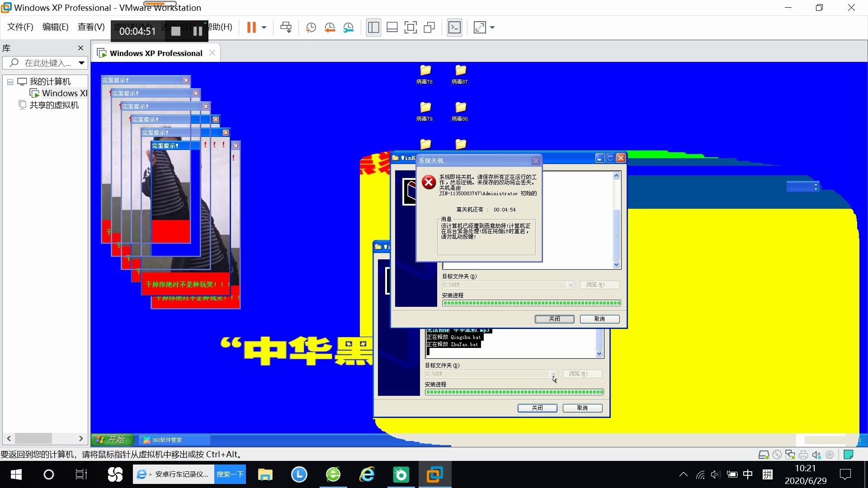868x488 pixels.
Task: Click the network adapter status icon
Action: pyautogui.click(x=790, y=455)
